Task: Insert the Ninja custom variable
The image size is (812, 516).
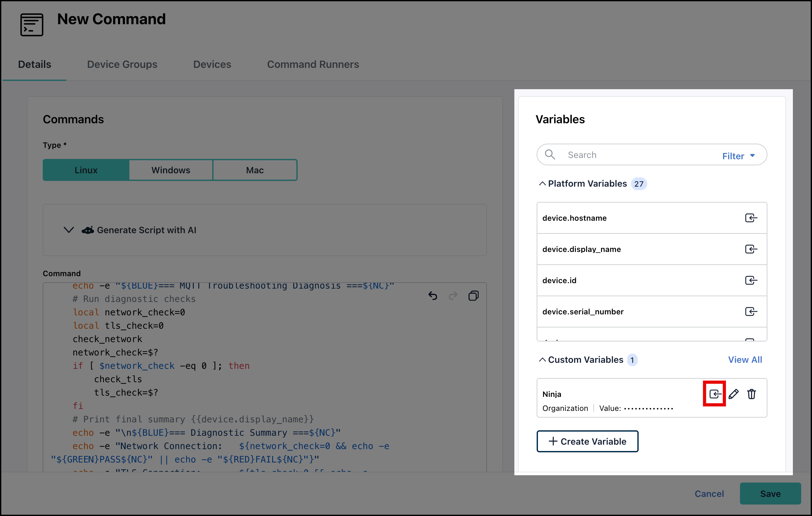Action: (714, 394)
